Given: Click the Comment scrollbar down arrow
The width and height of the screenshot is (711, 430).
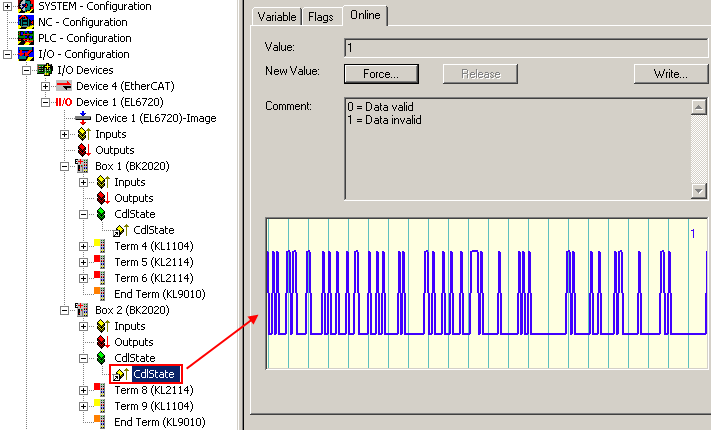Looking at the screenshot, I should tap(699, 191).
